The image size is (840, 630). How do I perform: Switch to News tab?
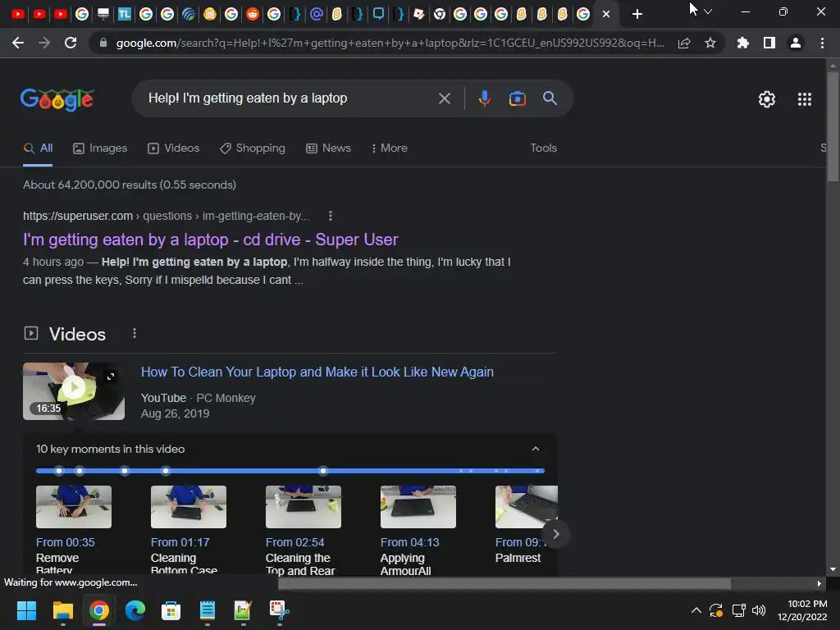click(328, 148)
